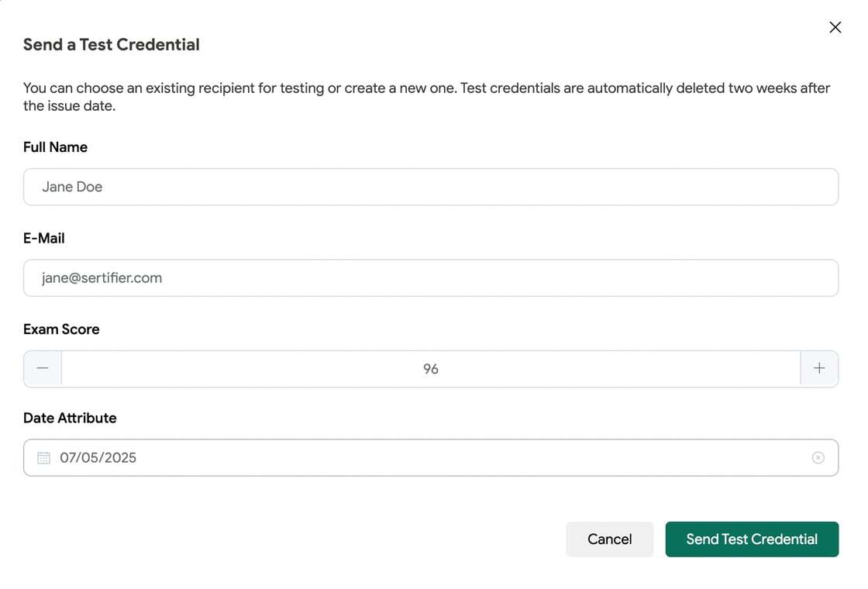Dismiss the dialog via the X icon
This screenshot has width=868, height=589.
tap(835, 26)
